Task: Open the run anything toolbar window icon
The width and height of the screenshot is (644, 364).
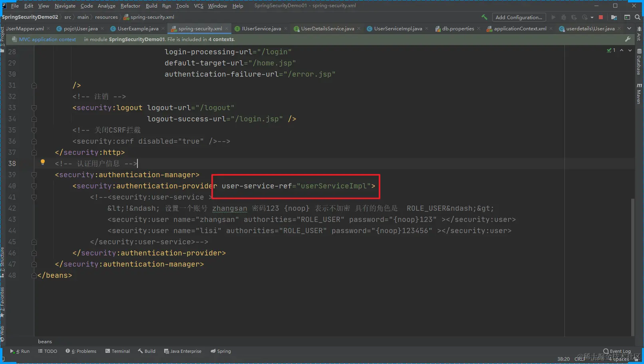Action: pyautogui.click(x=627, y=17)
